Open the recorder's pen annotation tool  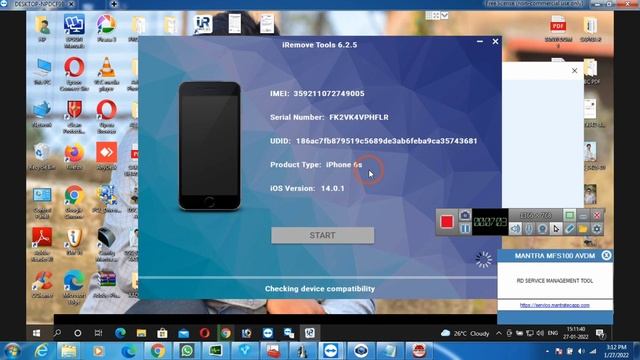click(x=569, y=229)
